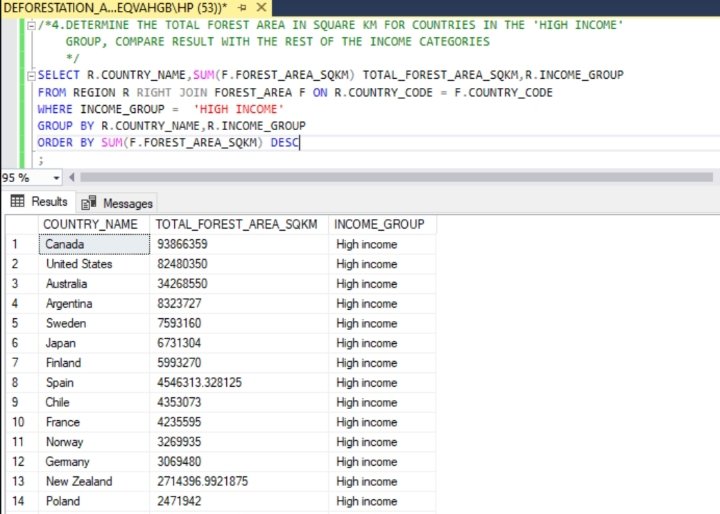720x514 pixels.
Task: Click the Canada cell
Action: click(94, 244)
